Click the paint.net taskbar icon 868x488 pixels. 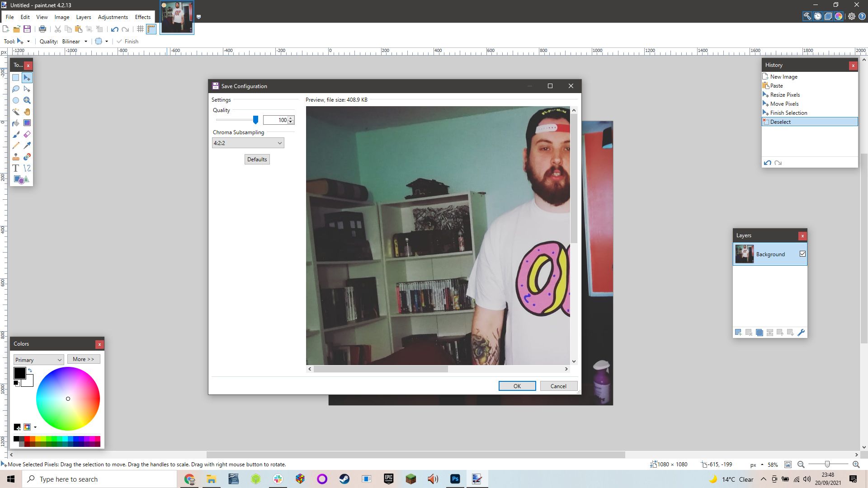pos(477,479)
